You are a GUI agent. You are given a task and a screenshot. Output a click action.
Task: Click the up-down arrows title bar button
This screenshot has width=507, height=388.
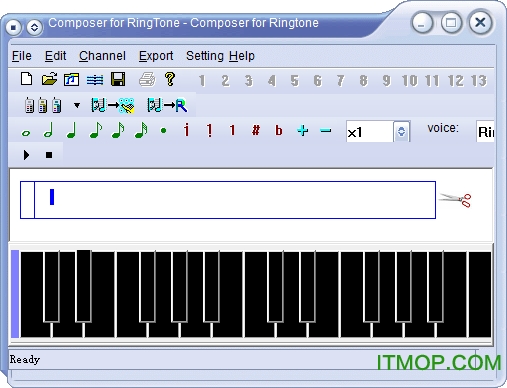[34, 27]
